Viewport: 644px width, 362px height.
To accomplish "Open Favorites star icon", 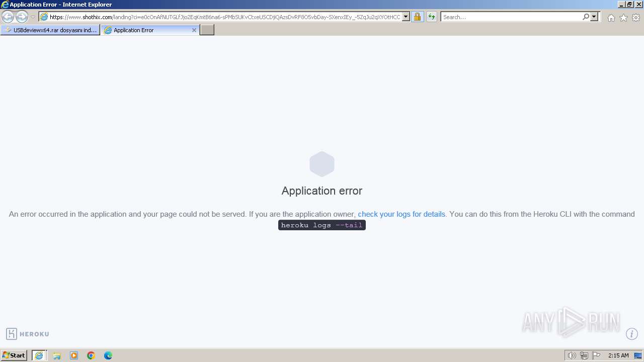I will point(623,18).
